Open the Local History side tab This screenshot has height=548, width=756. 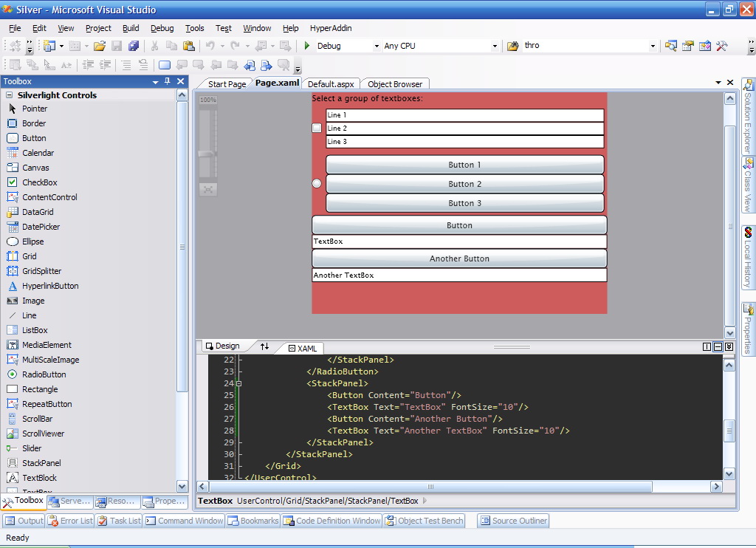point(748,258)
